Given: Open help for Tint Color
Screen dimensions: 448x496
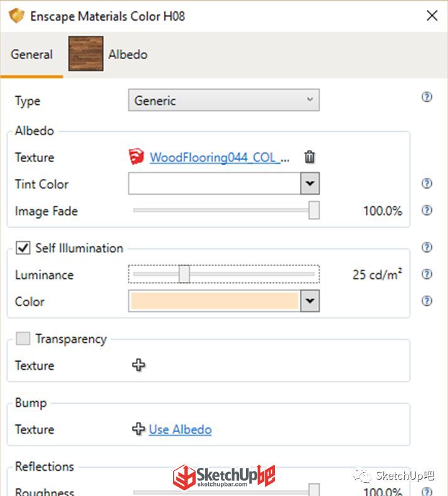Looking at the screenshot, I should [x=427, y=183].
